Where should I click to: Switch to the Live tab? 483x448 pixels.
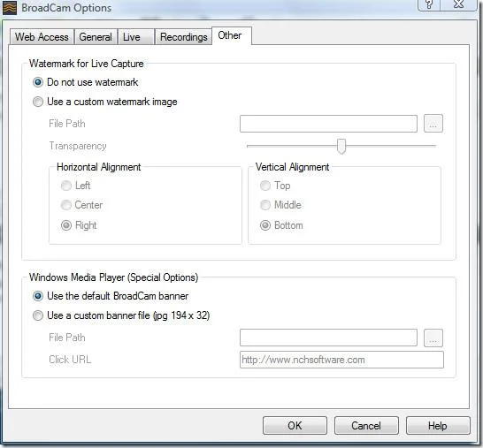(135, 37)
